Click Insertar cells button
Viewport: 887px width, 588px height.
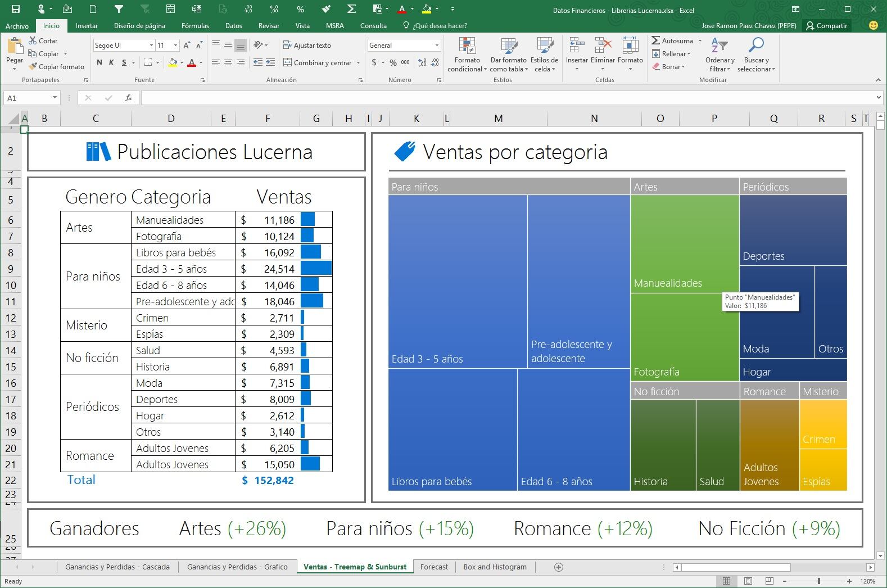pos(577,55)
